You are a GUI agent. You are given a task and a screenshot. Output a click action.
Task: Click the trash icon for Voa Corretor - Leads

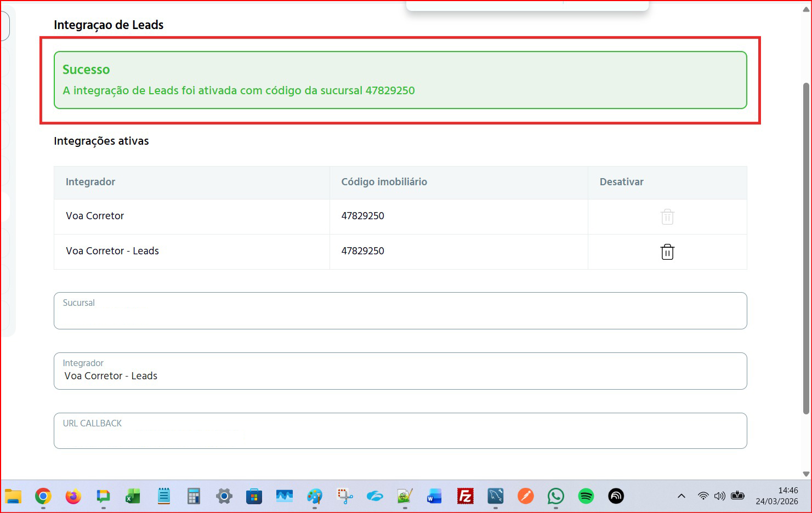[x=667, y=252]
